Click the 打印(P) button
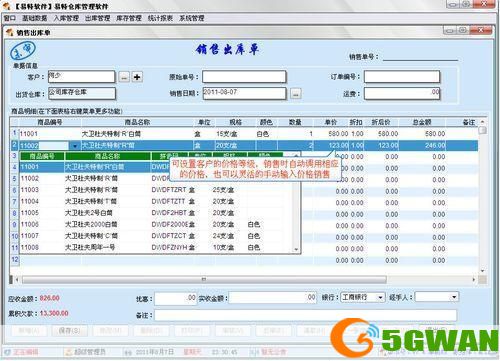 pyautogui.click(x=192, y=331)
